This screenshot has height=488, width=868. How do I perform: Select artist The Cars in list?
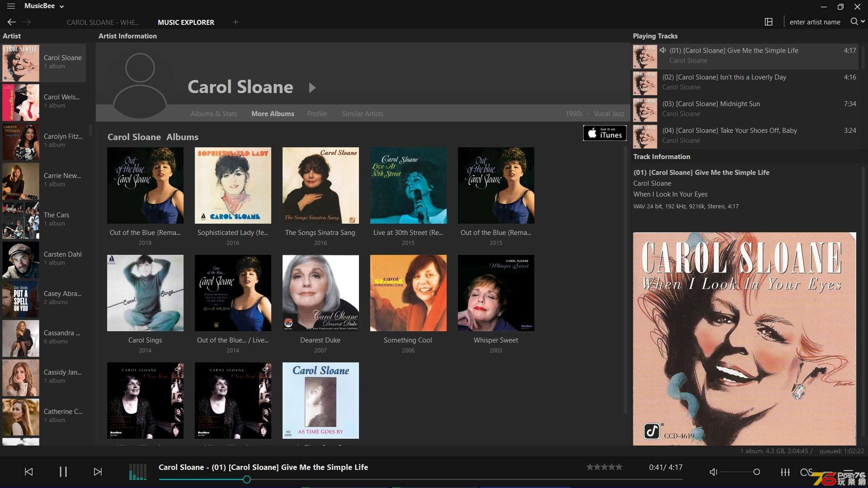tap(44, 220)
